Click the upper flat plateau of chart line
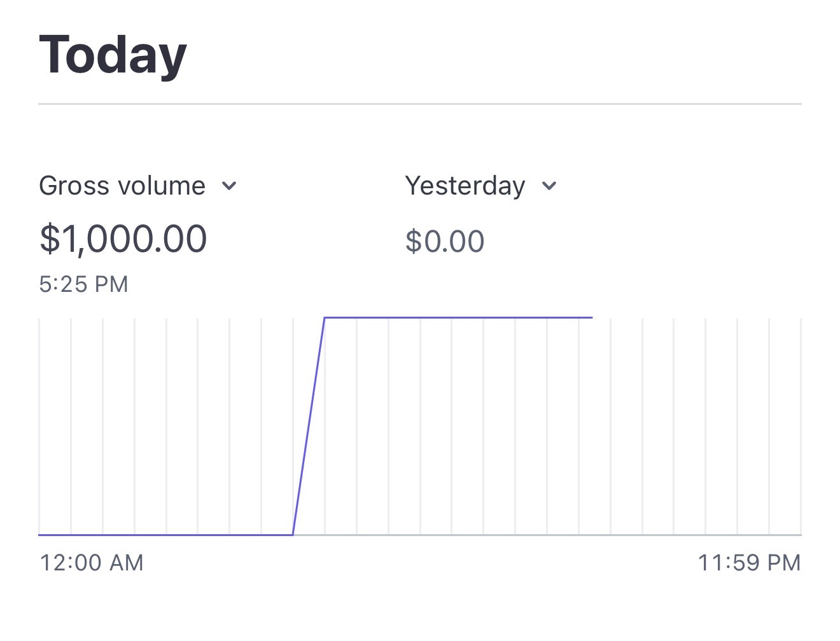840x641 pixels. [x=458, y=317]
